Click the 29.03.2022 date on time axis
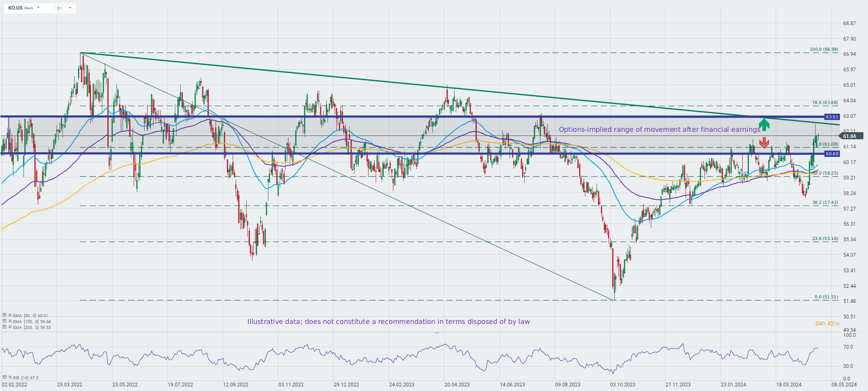The height and width of the screenshot is (391, 868). 70,384
